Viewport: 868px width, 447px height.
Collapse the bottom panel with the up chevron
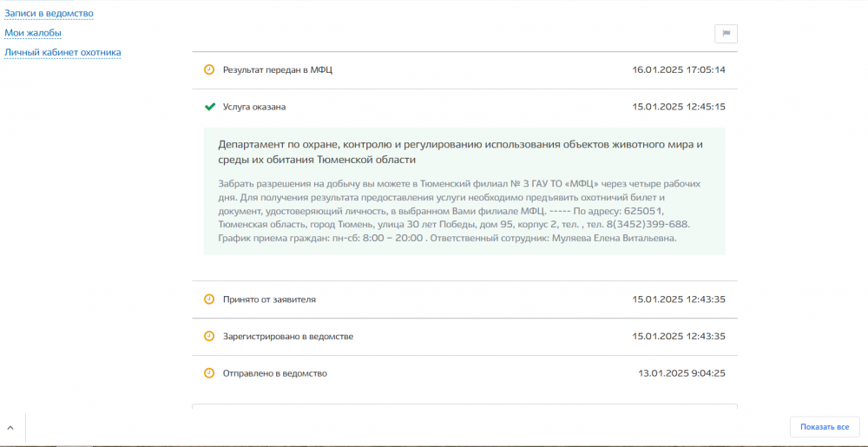tap(10, 428)
